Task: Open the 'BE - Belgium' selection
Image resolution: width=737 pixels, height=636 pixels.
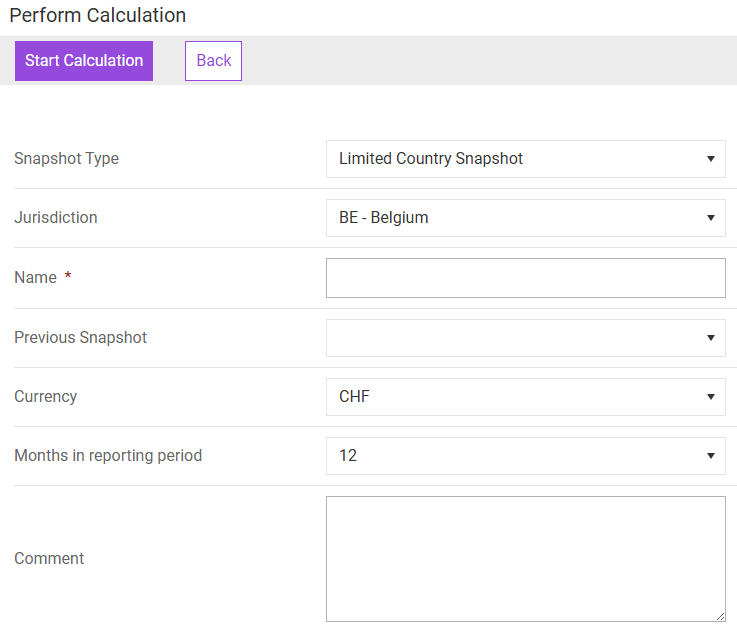Action: click(x=383, y=218)
